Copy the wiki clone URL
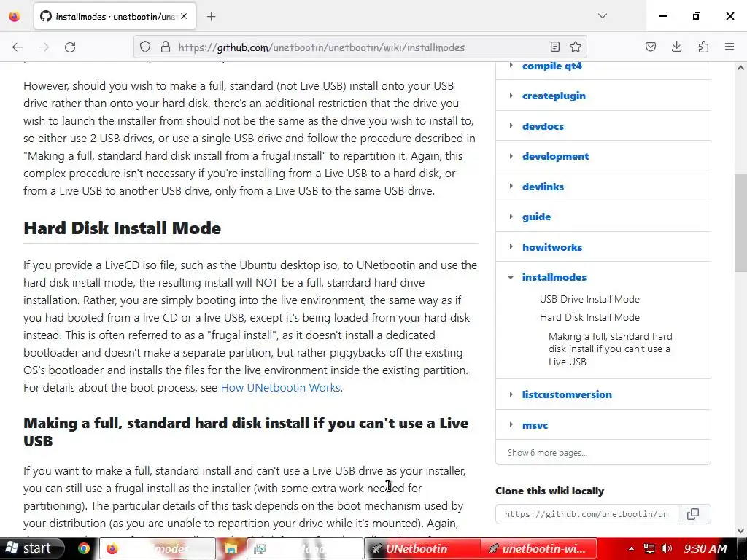Image resolution: width=747 pixels, height=560 pixels. pos(694,514)
